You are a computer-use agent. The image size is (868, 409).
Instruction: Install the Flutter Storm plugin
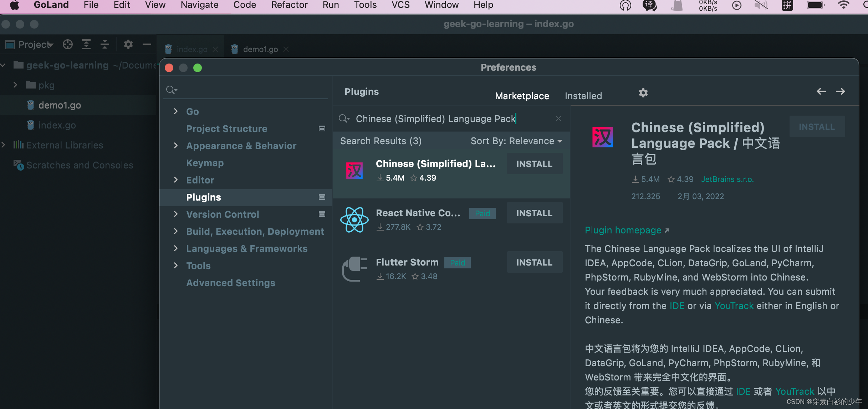coord(534,262)
